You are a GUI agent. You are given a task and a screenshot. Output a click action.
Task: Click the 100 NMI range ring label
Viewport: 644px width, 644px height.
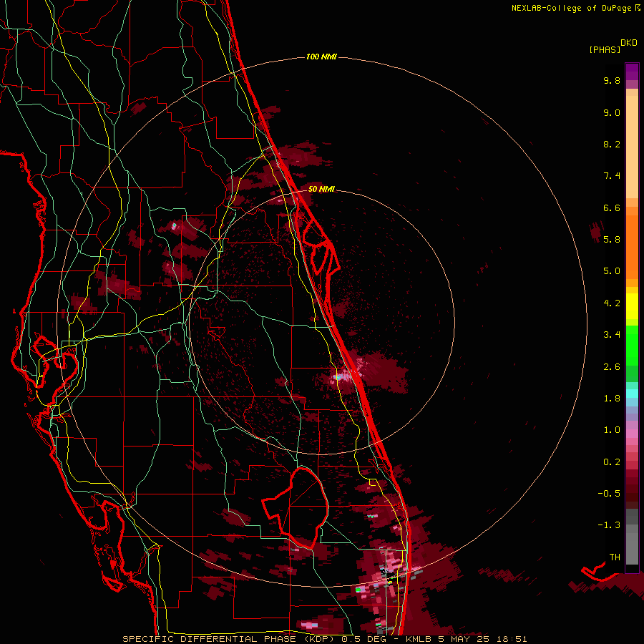321,57
